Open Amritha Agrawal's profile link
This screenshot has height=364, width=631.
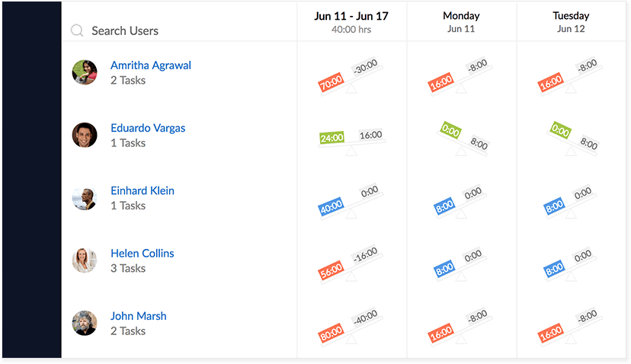point(151,65)
